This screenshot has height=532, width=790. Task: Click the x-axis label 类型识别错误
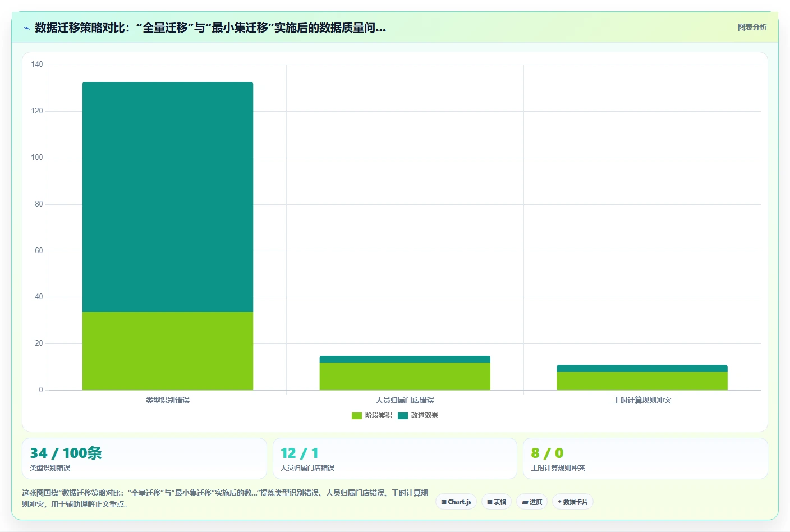point(168,400)
